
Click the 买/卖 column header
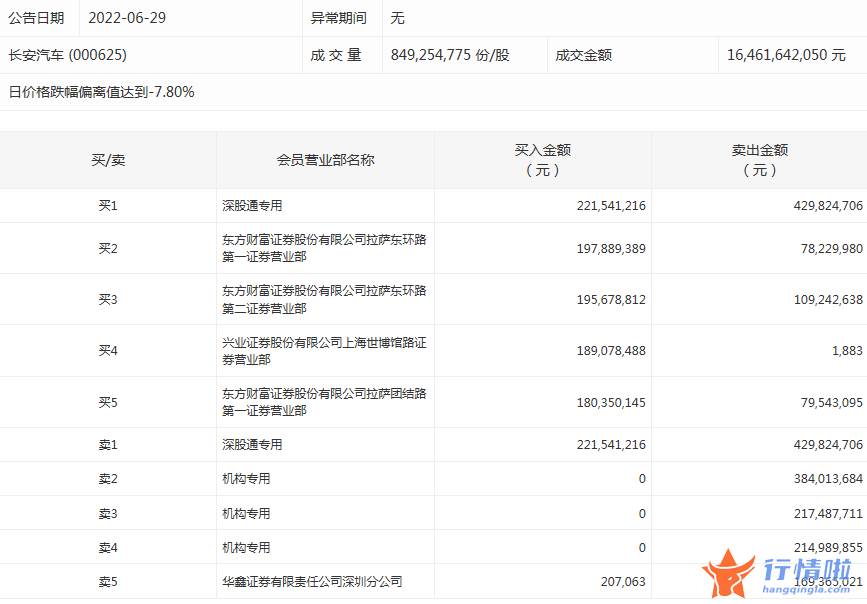108,160
